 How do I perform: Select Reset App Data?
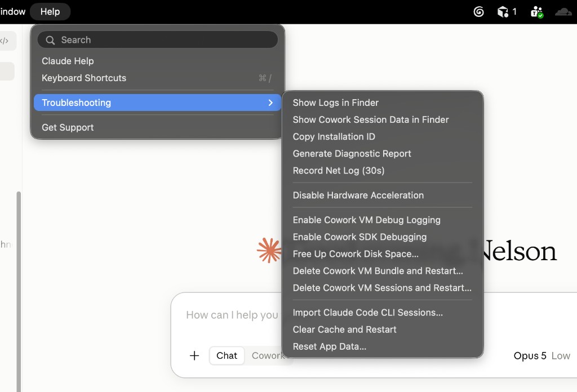(383, 346)
